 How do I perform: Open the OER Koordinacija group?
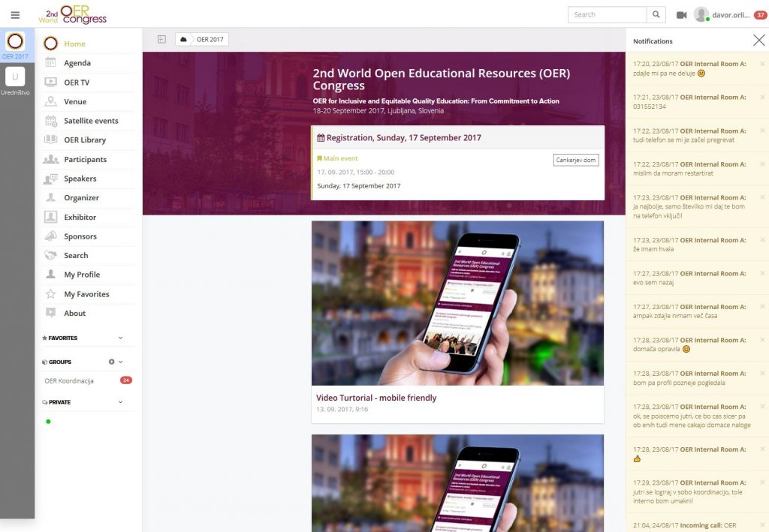(69, 380)
